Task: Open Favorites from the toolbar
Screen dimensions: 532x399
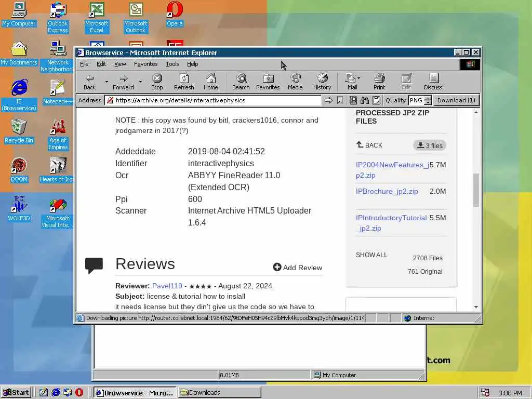Action: [268, 82]
